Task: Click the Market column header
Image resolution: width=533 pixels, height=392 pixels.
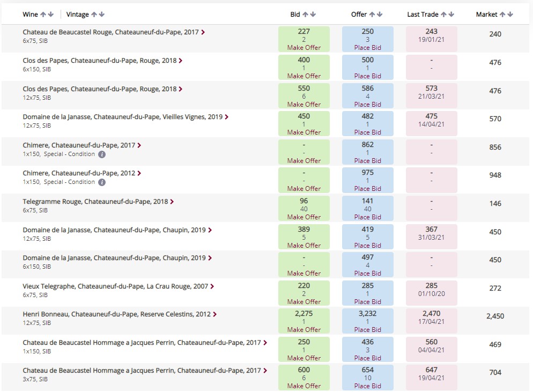Action: pos(486,14)
